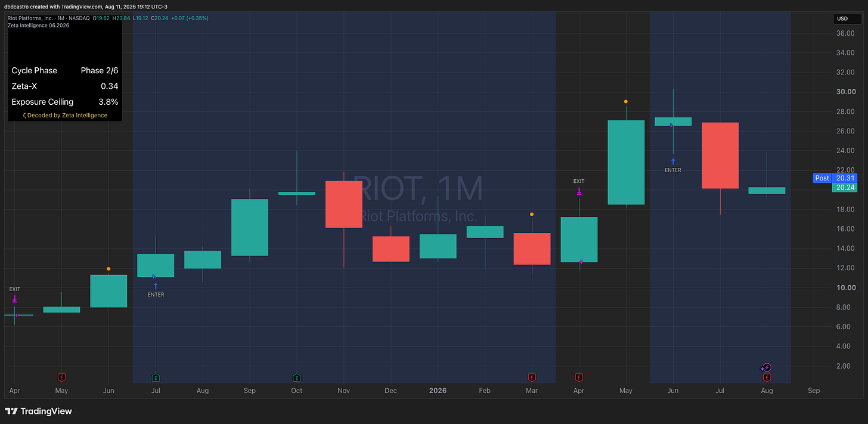The height and width of the screenshot is (424, 868).
Task: Click the 3.8% exposure value
Action: tap(108, 102)
